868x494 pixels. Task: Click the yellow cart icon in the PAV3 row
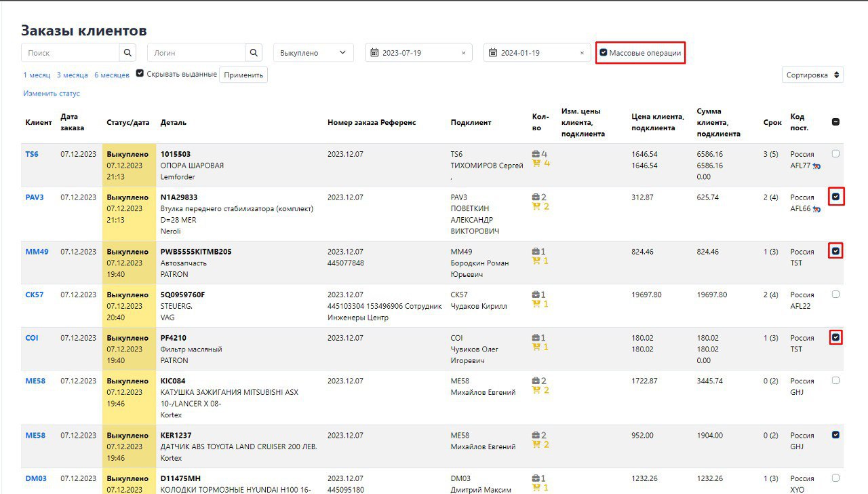[x=536, y=207]
